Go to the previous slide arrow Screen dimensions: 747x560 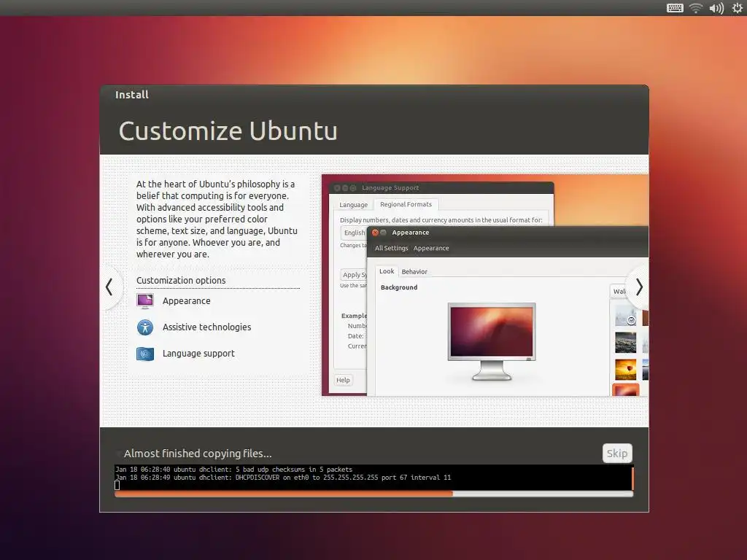[109, 287]
